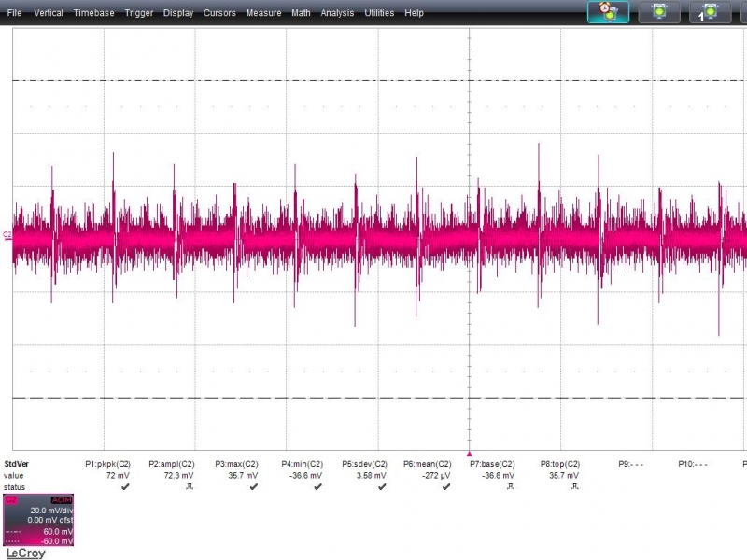Click the alarm-clock auto trigger icon

[608, 12]
